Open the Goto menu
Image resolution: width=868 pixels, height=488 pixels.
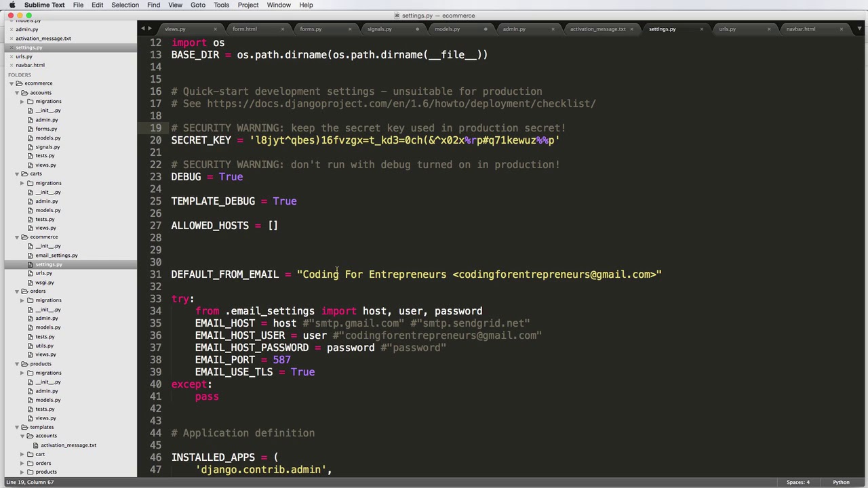pos(198,5)
